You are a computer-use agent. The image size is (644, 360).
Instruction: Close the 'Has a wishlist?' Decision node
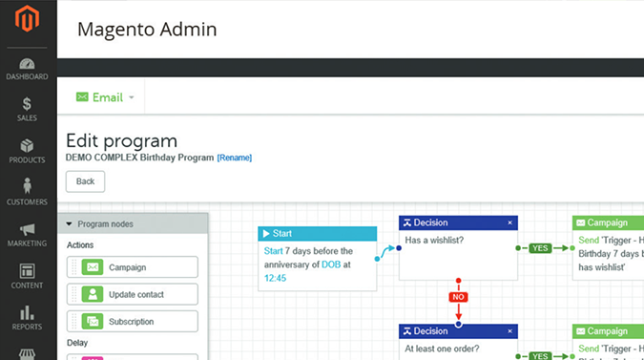click(x=510, y=222)
